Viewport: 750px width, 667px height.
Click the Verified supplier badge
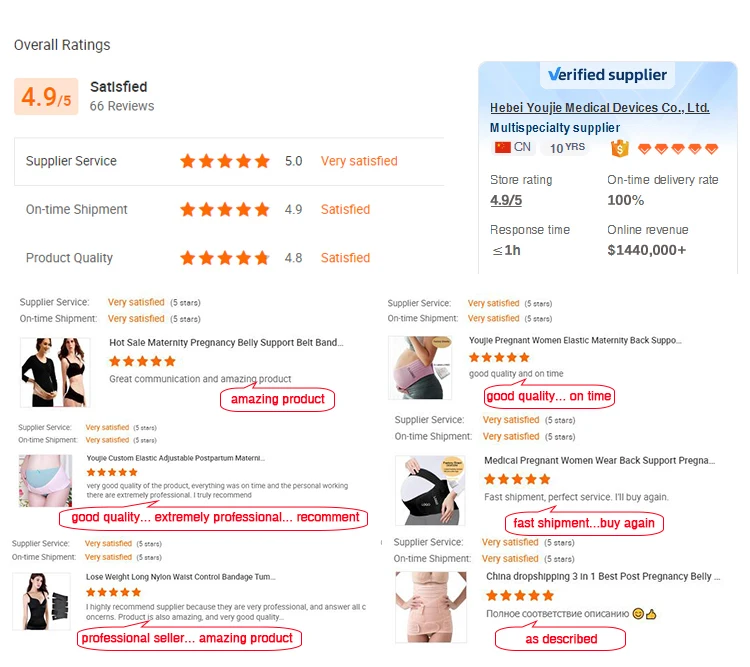point(607,75)
